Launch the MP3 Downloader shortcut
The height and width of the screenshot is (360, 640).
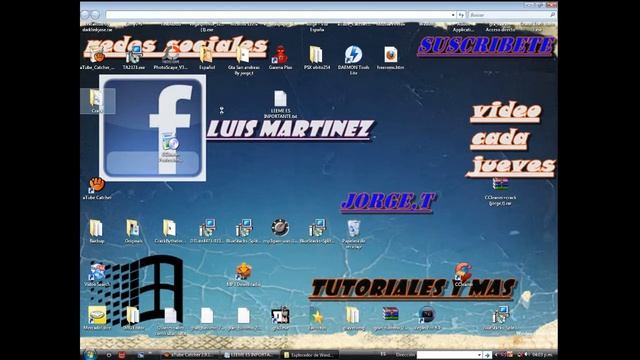pyautogui.click(x=244, y=275)
